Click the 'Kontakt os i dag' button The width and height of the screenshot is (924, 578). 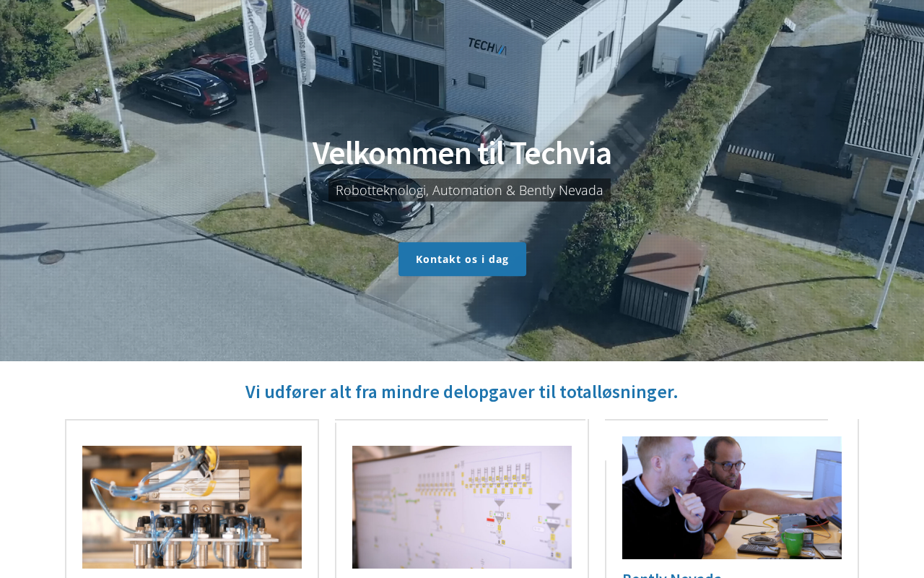462,259
